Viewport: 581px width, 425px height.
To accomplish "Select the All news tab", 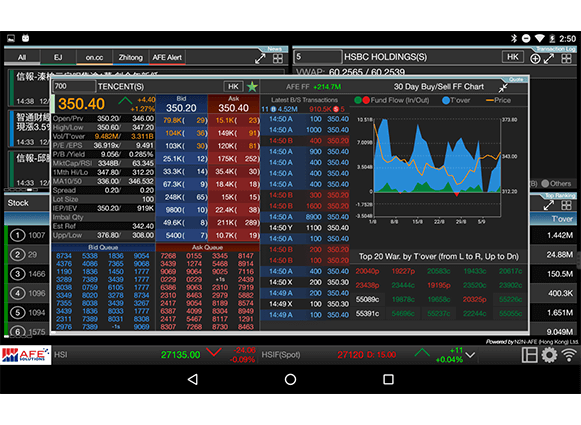I will (x=22, y=57).
